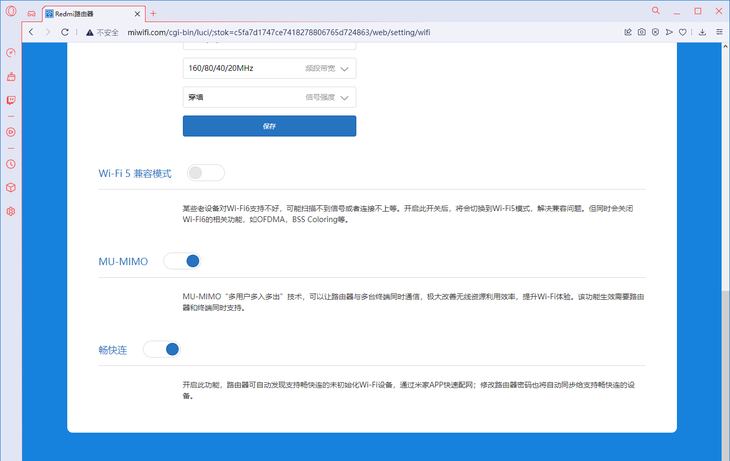Open sidebar Settings gear icon

11,211
